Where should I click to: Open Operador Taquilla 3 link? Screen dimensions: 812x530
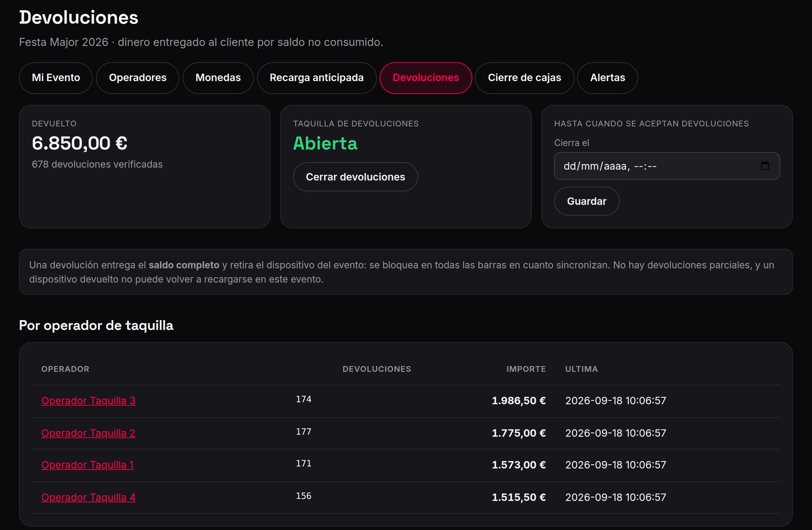[88, 401]
